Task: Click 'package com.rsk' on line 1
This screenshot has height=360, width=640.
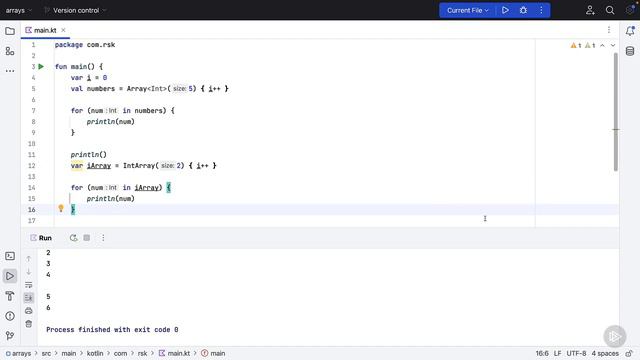Action: pyautogui.click(x=85, y=45)
